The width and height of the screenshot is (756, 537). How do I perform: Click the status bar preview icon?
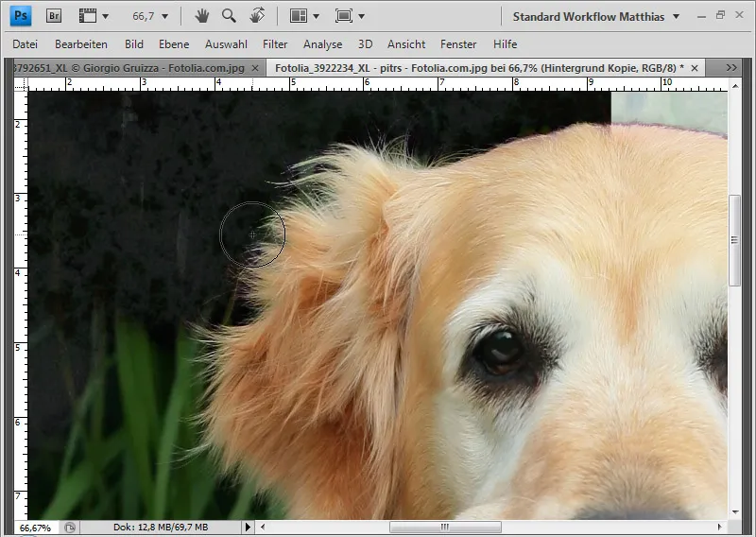(x=70, y=528)
